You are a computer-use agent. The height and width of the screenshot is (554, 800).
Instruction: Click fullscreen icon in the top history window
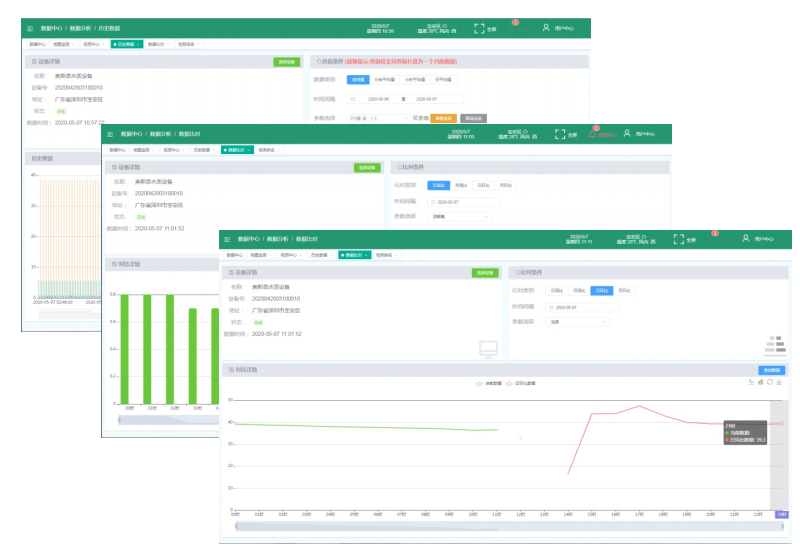point(479,29)
